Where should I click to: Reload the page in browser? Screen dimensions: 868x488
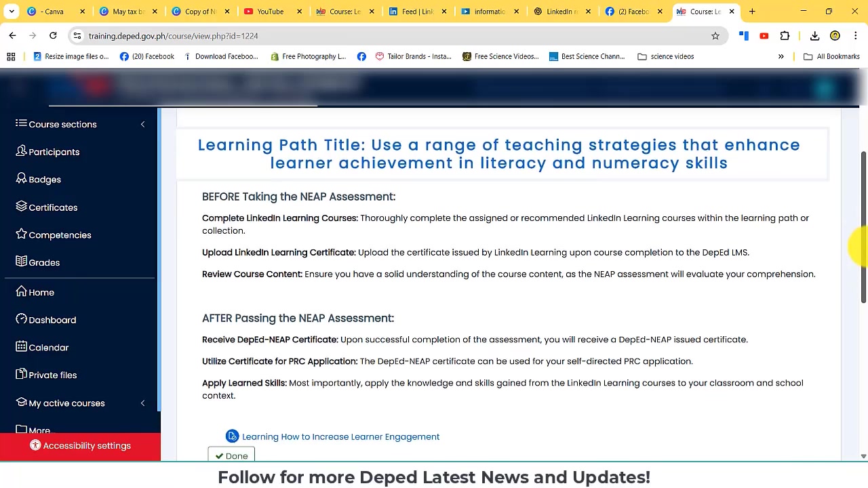click(53, 35)
